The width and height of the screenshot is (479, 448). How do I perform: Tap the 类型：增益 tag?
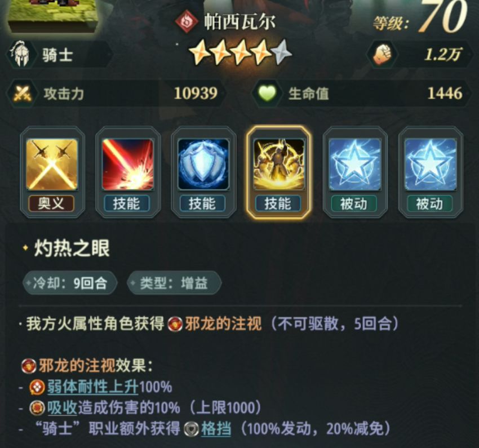[x=174, y=283]
